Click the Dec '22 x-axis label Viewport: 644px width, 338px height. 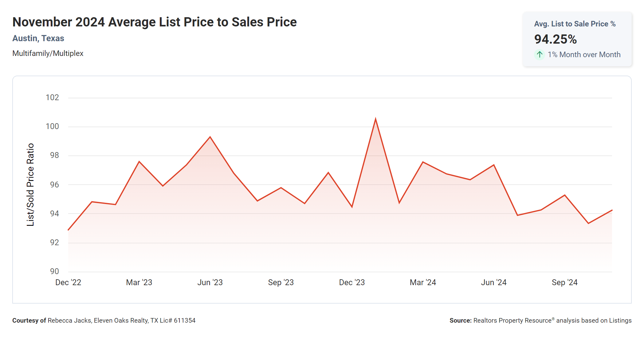(68, 282)
